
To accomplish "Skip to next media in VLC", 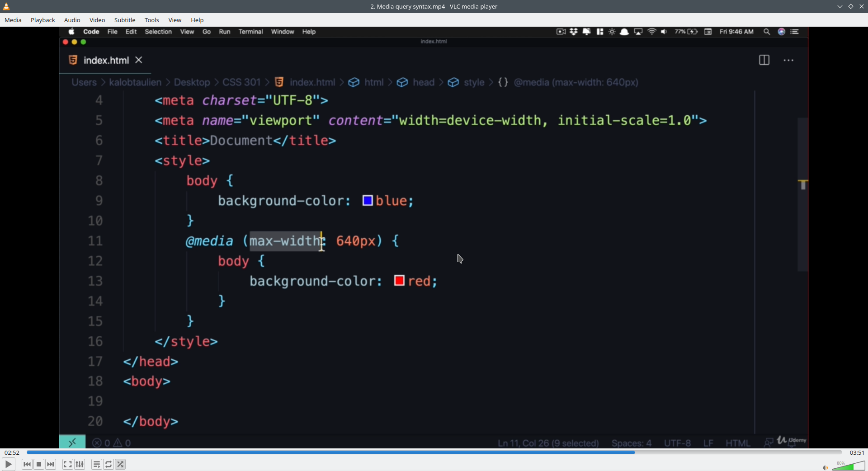I will (51, 464).
